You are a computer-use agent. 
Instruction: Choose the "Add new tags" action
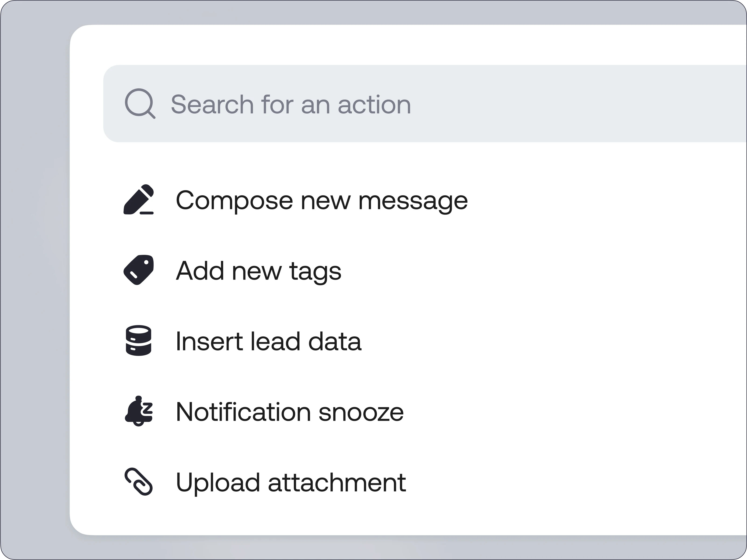tap(258, 271)
